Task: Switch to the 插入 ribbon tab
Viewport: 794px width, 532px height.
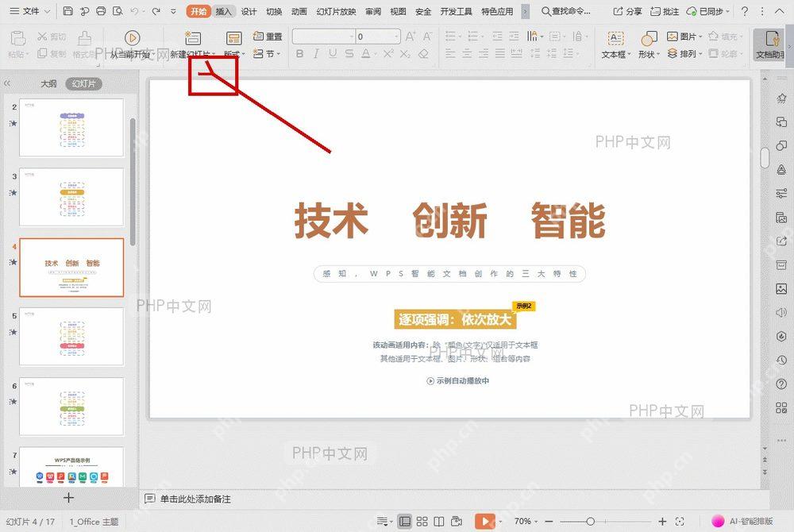Action: [x=223, y=11]
